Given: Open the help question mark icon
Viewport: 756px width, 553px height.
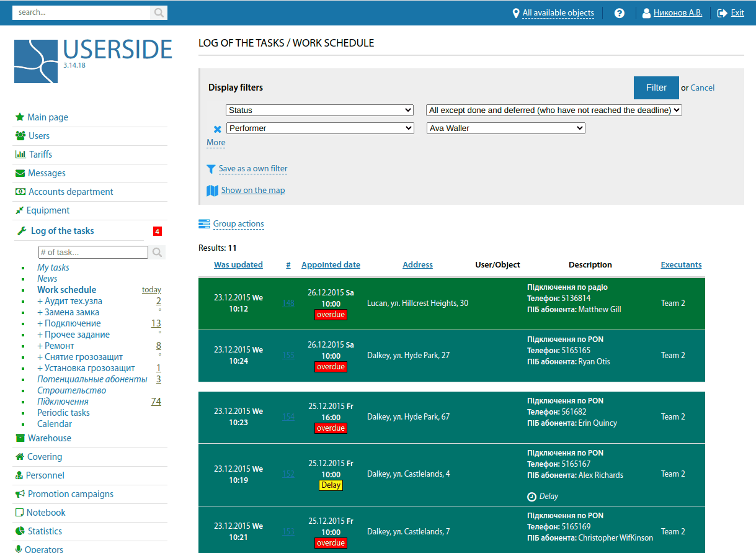Looking at the screenshot, I should [x=619, y=13].
